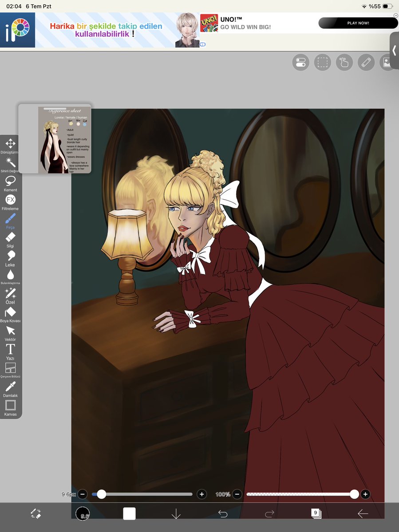Select the Özel special tool

10,296
